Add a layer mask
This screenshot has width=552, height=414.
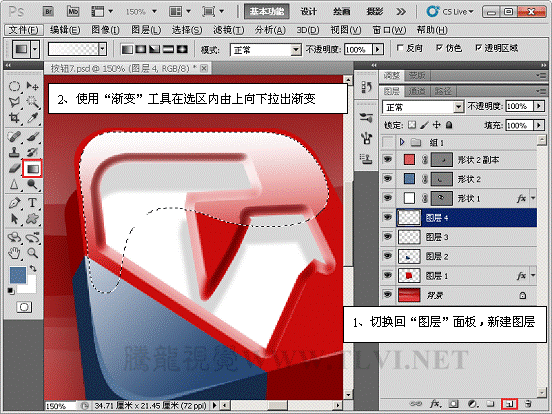pos(454,403)
